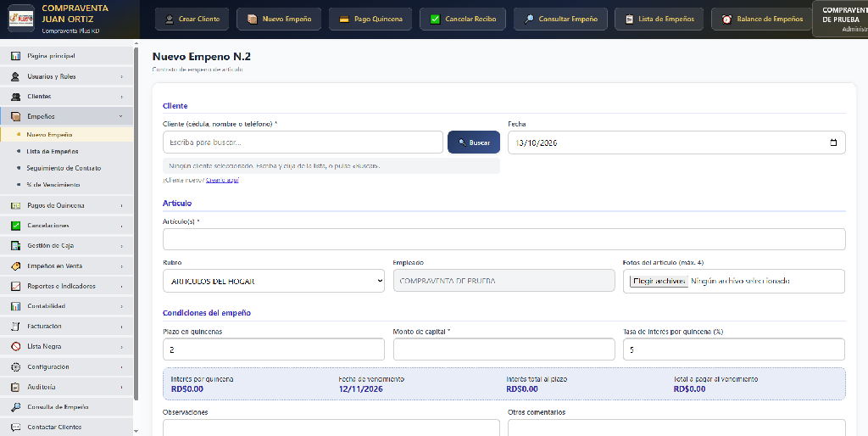The height and width of the screenshot is (436, 868).
Task: Follow the Crearlo aquí link
Action: pos(222,180)
